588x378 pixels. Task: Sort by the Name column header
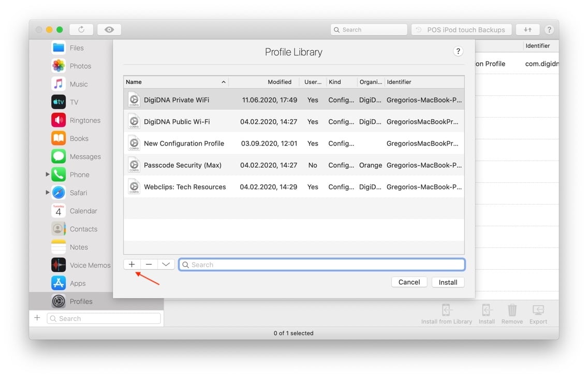(176, 82)
